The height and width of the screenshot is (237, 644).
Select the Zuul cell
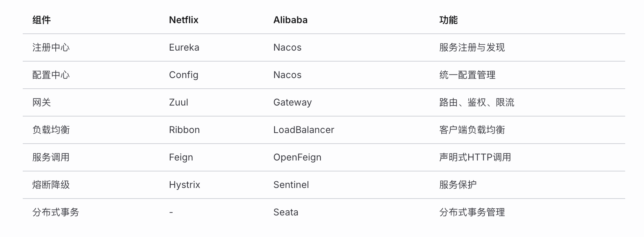pos(178,102)
